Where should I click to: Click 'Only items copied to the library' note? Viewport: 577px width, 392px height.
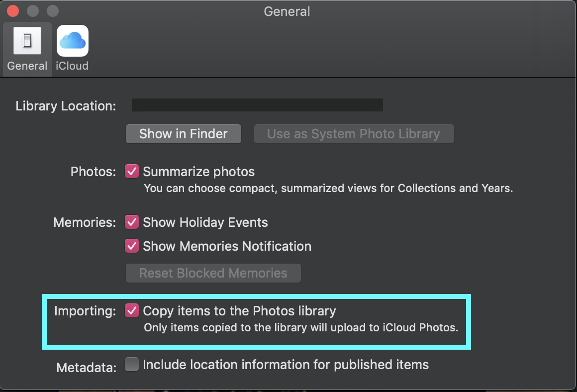[301, 328]
